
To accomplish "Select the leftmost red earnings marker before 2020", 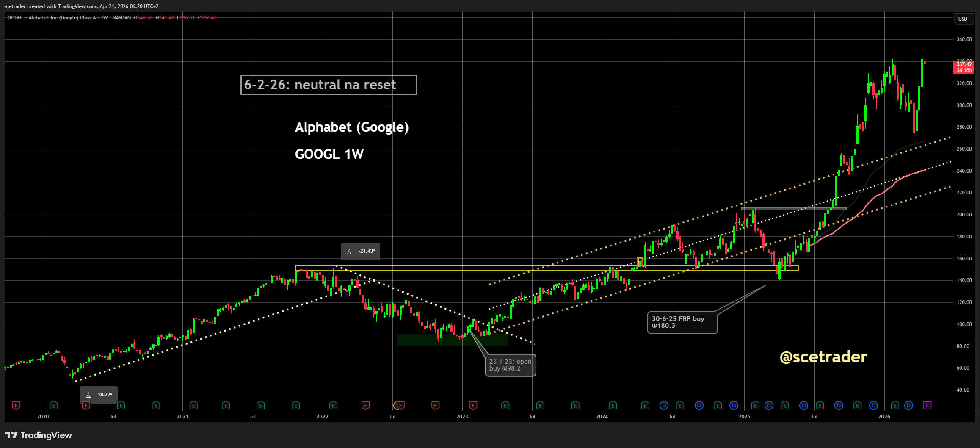I will pyautogui.click(x=16, y=405).
